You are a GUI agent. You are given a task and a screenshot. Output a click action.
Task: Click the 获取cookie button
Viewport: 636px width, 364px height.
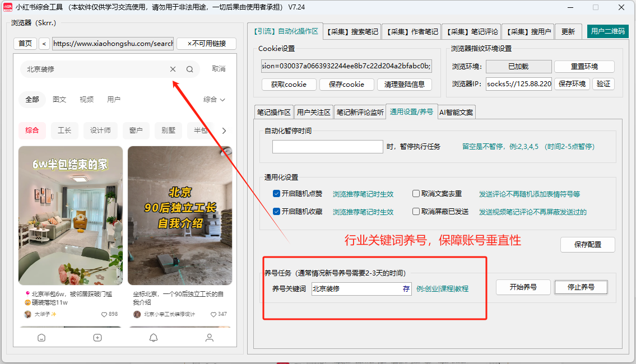(x=289, y=85)
